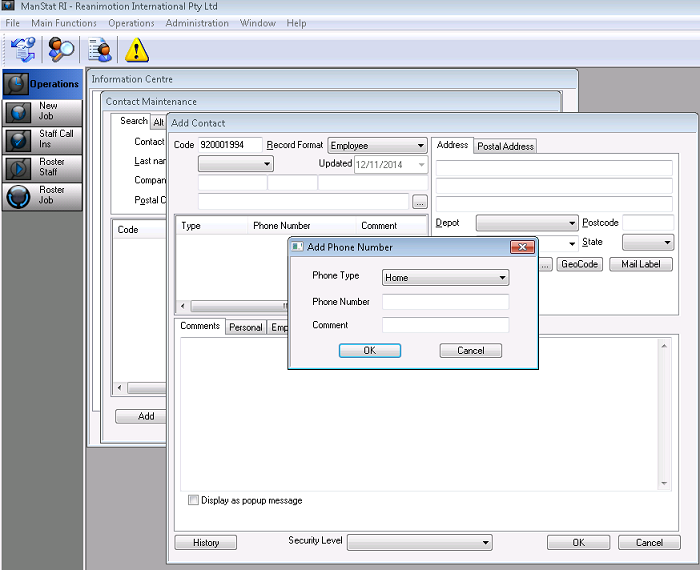Enable Display as popup message checkbox
This screenshot has height=570, width=700.
(193, 500)
